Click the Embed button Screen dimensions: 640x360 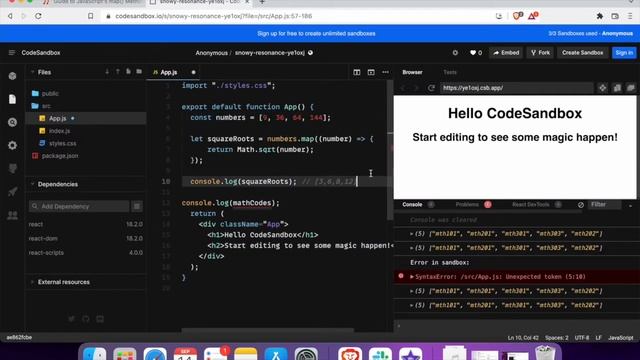click(x=506, y=53)
